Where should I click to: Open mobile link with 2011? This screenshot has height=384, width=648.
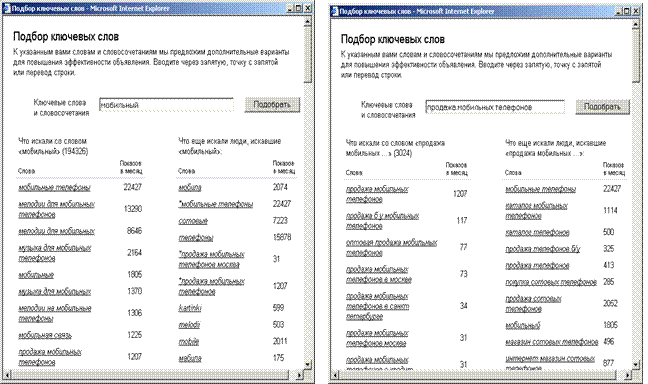pos(188,341)
